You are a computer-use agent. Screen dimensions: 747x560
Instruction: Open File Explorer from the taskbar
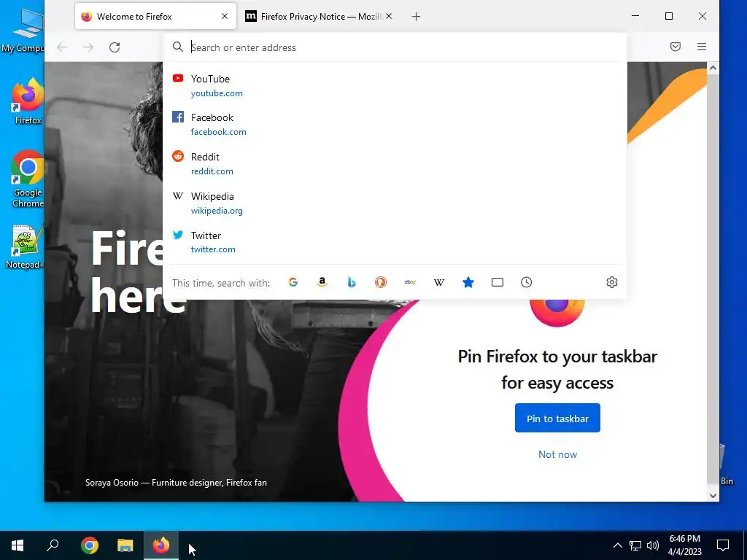[125, 545]
